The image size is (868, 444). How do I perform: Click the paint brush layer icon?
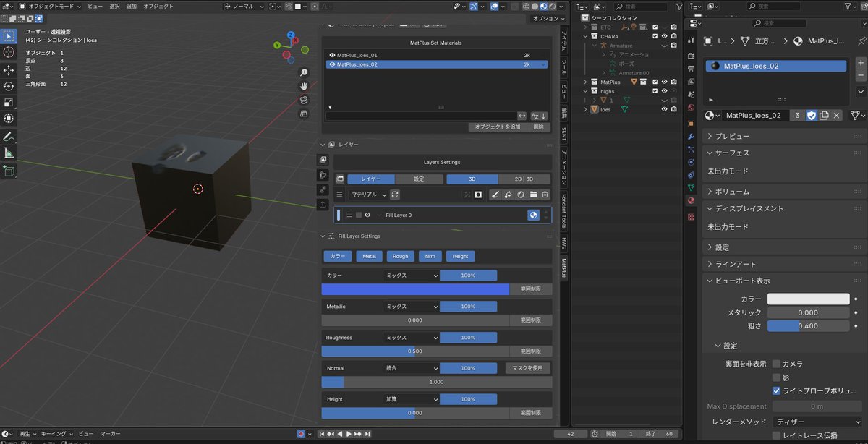pyautogui.click(x=495, y=195)
